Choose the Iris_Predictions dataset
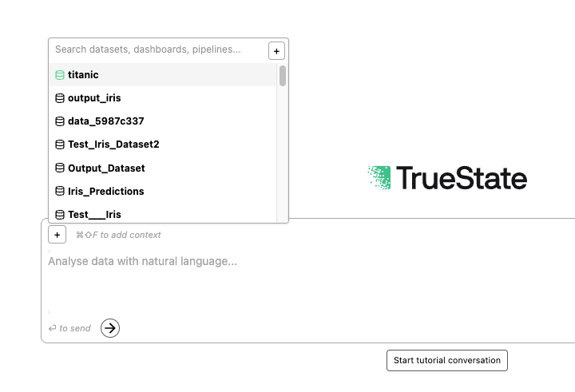The image size is (575, 392). tap(163, 191)
